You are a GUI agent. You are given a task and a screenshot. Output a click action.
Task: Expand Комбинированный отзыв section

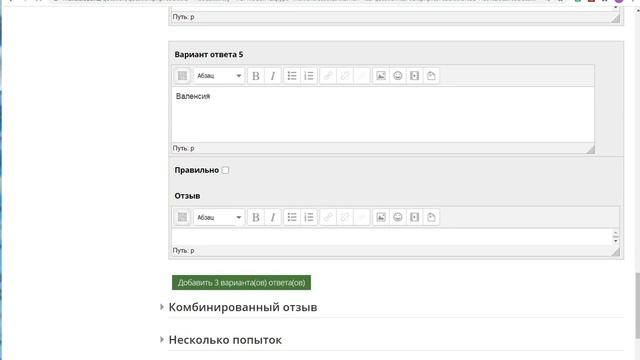243,307
